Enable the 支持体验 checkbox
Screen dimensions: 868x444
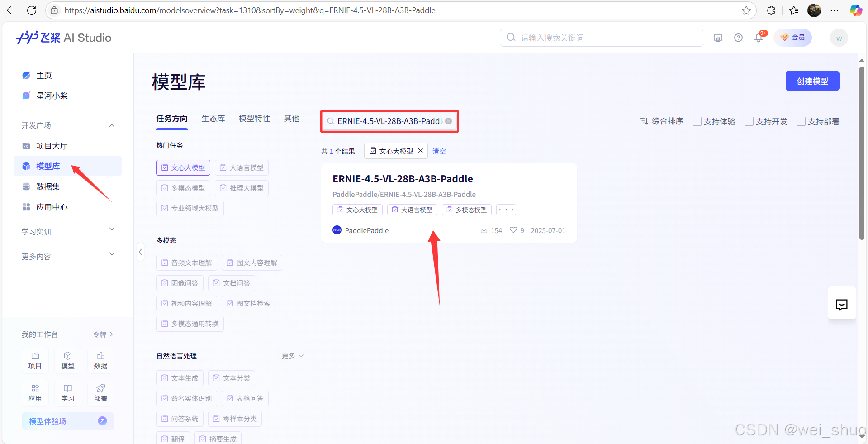tap(697, 121)
